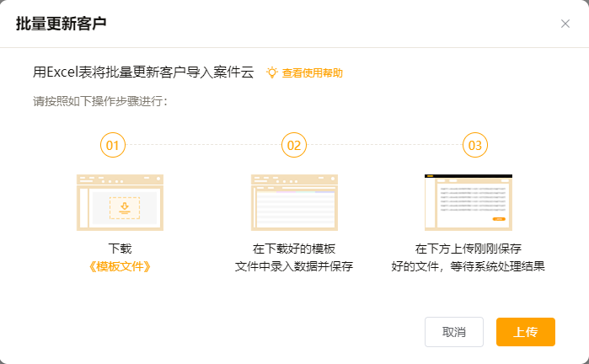Image resolution: width=589 pixels, height=364 pixels.
Task: Click the lightbulb help icon
Action: tap(271, 72)
